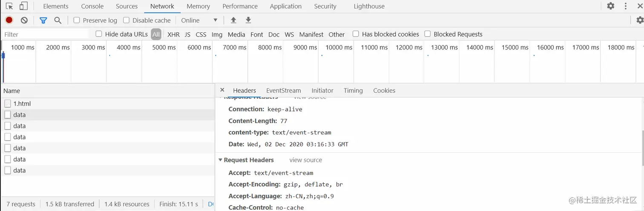Export HAR file with download arrow

(248, 20)
